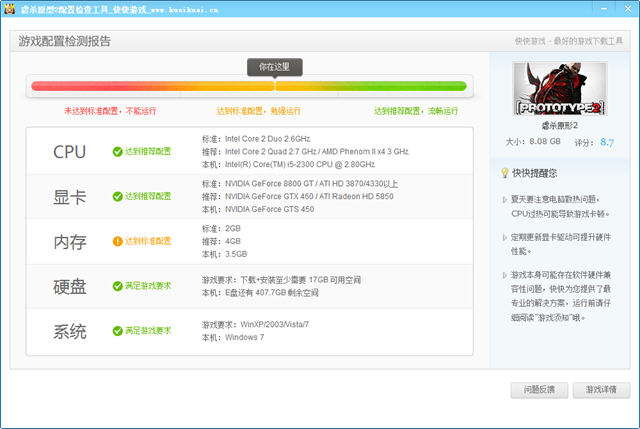This screenshot has height=429, width=640.
Task: Click the GeForce GTX 460 recommended line
Action: [298, 196]
